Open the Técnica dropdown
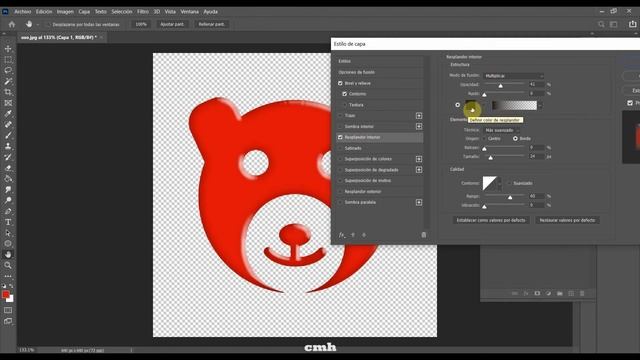 pos(501,130)
